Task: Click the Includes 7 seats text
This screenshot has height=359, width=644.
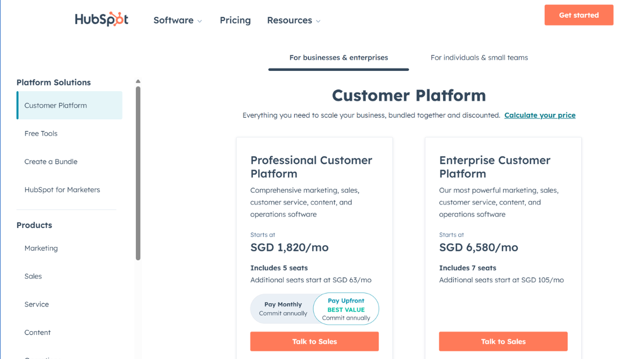Action: [467, 268]
